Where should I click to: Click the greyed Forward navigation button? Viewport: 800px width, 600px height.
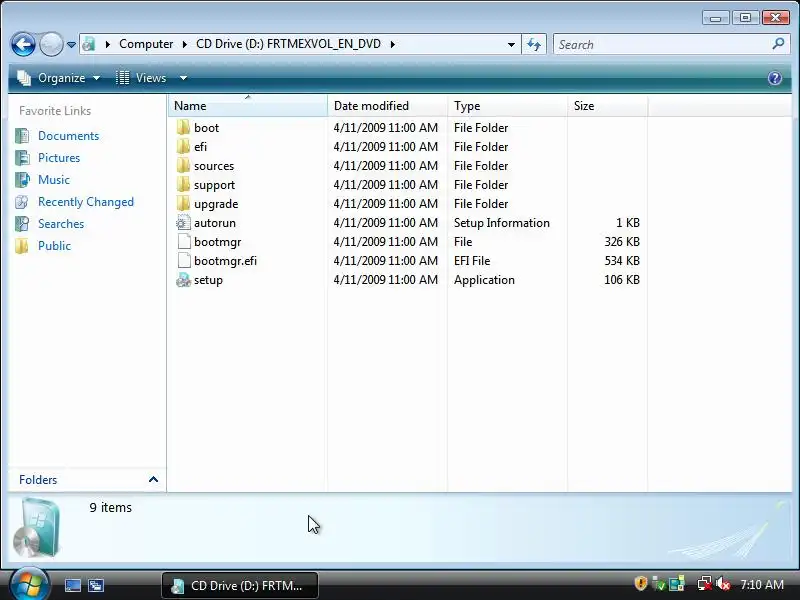tap(51, 44)
